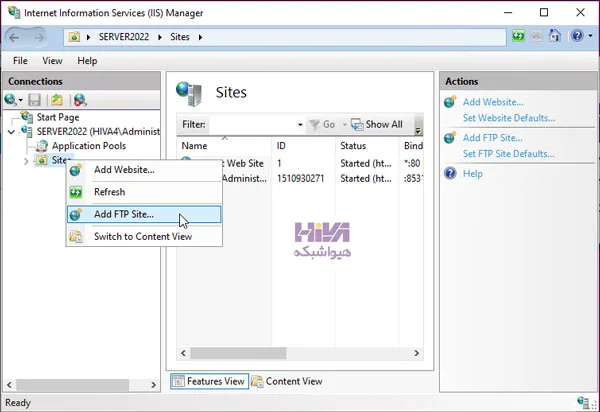
Task: Click Connections pane scroll right arrow
Action: click(x=153, y=385)
